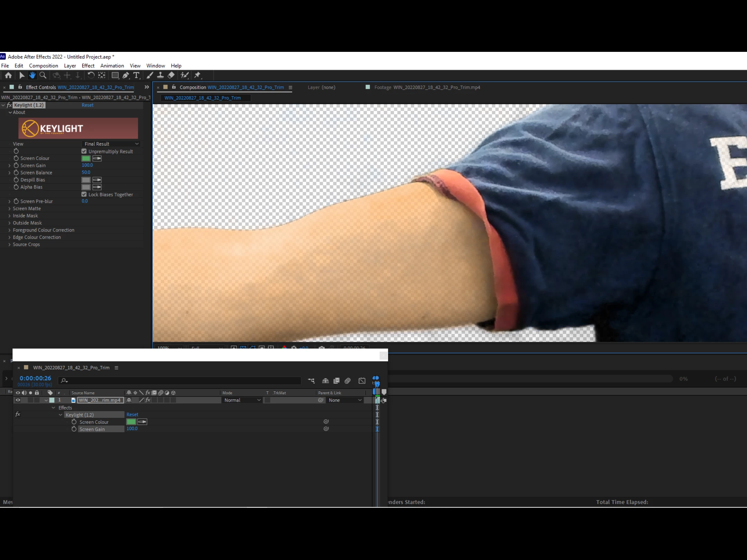Open the View Final Result dropdown
The width and height of the screenshot is (747, 560).
coord(111,144)
